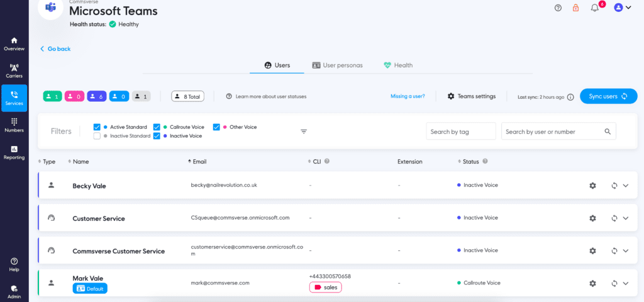Click the search magnifier icon

coord(608,131)
